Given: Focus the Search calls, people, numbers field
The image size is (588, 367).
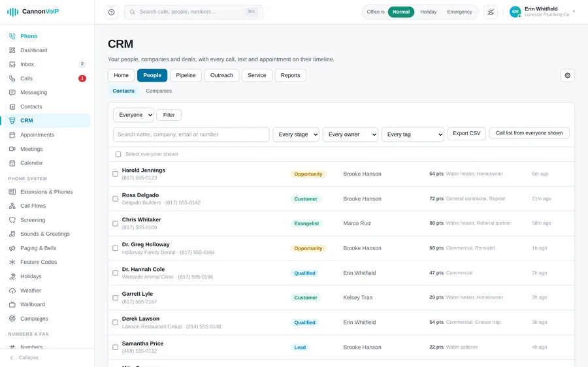Looking at the screenshot, I should 193,12.
